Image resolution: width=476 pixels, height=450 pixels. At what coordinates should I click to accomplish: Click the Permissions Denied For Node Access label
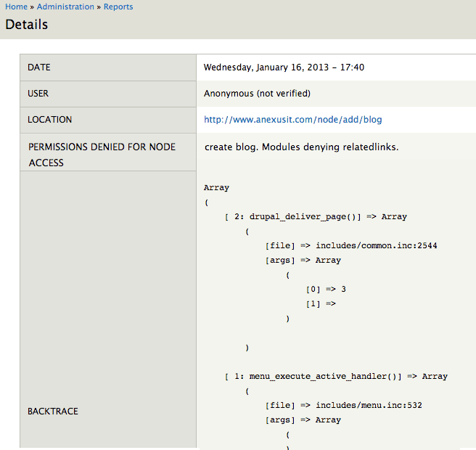click(x=102, y=155)
